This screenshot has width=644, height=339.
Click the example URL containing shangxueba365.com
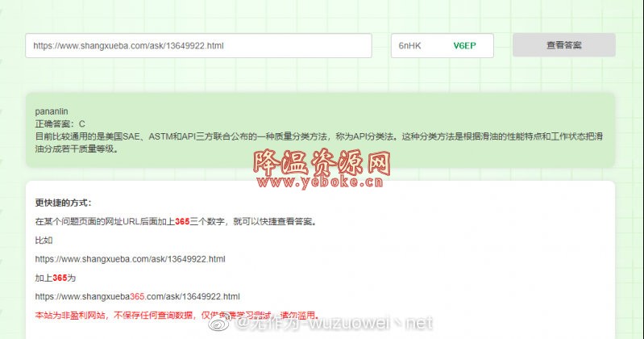pos(138,297)
